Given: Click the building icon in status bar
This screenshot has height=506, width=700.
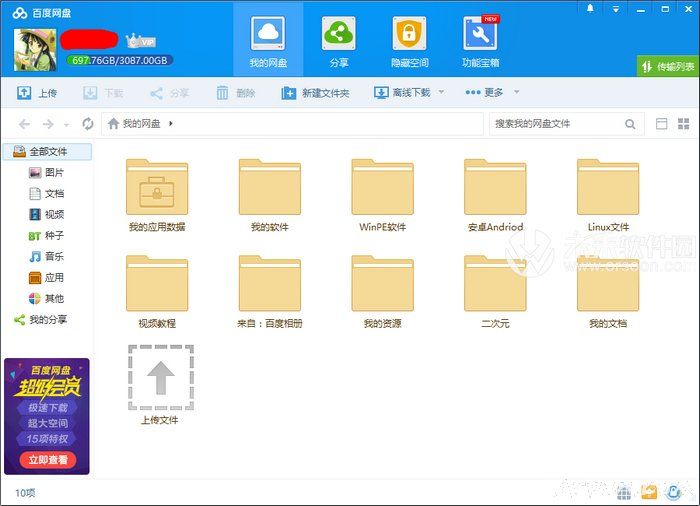Looking at the screenshot, I should 624,492.
